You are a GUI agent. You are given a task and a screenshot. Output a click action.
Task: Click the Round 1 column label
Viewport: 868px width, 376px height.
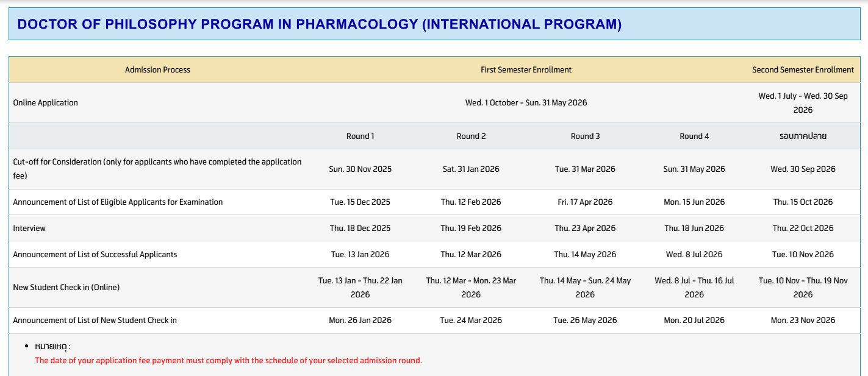(360, 137)
